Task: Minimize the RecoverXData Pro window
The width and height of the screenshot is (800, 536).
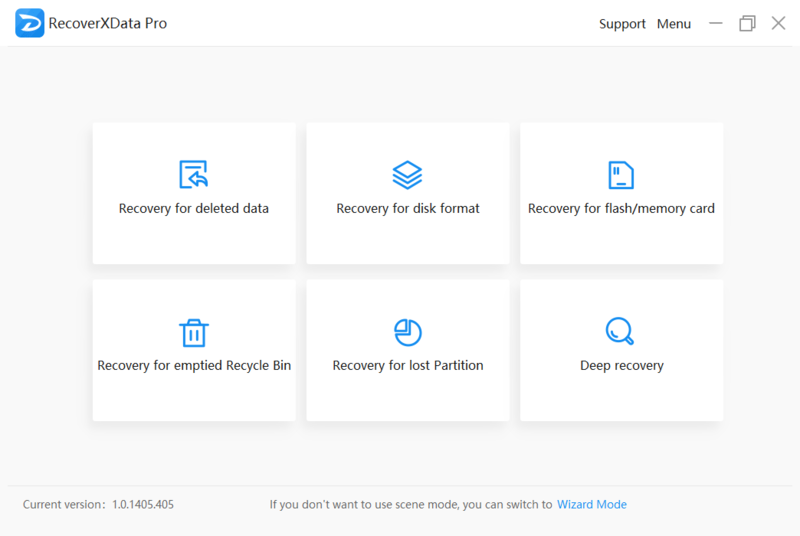Action: (716, 23)
